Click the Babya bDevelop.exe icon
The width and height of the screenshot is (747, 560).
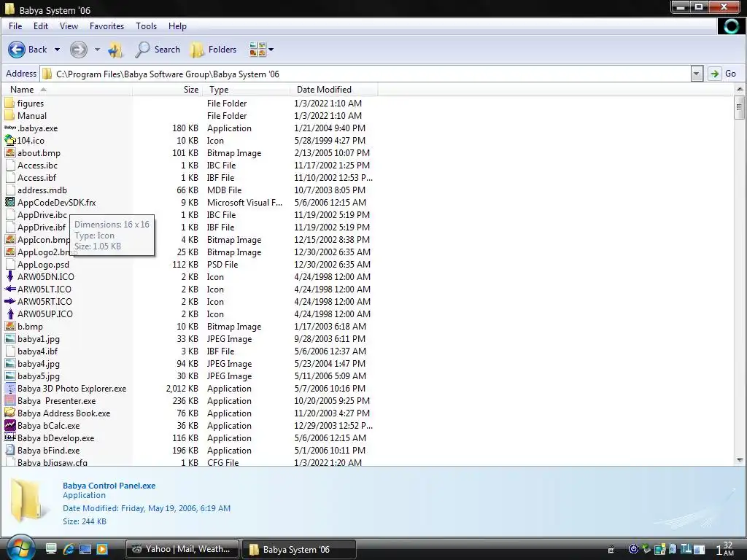(x=9, y=437)
